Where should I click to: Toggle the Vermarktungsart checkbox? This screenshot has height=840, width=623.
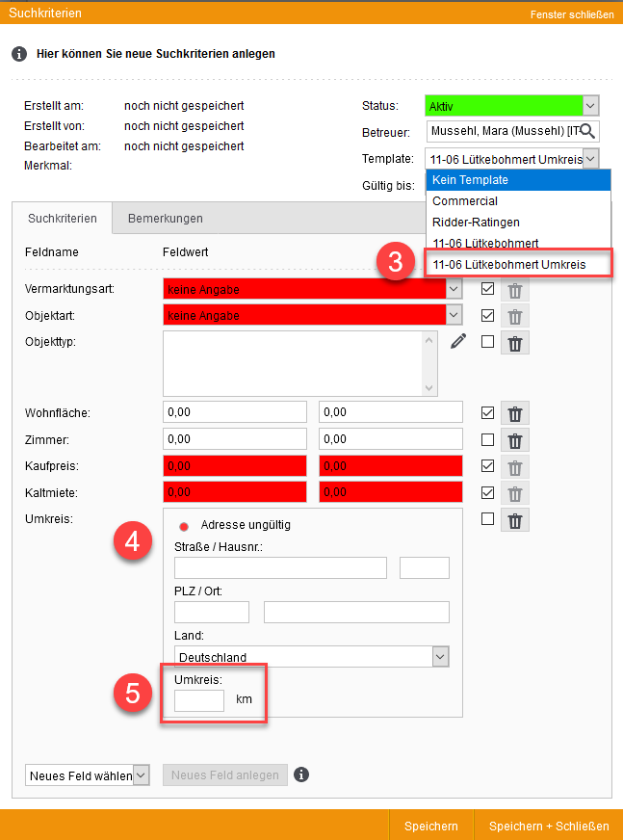488,289
